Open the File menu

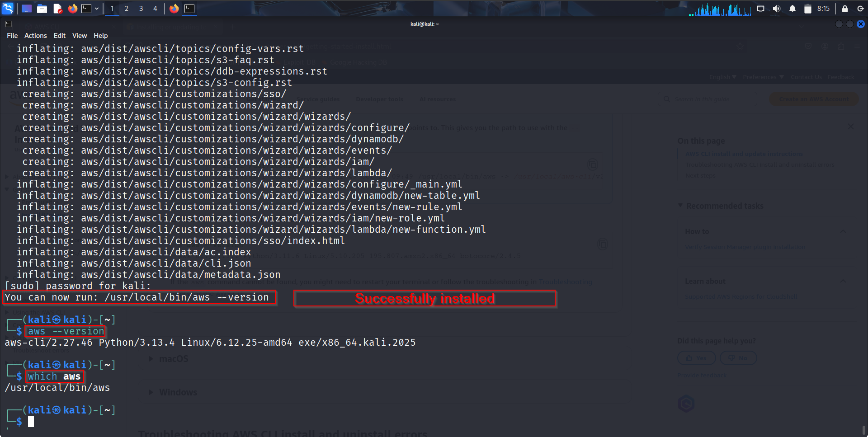pyautogui.click(x=12, y=36)
